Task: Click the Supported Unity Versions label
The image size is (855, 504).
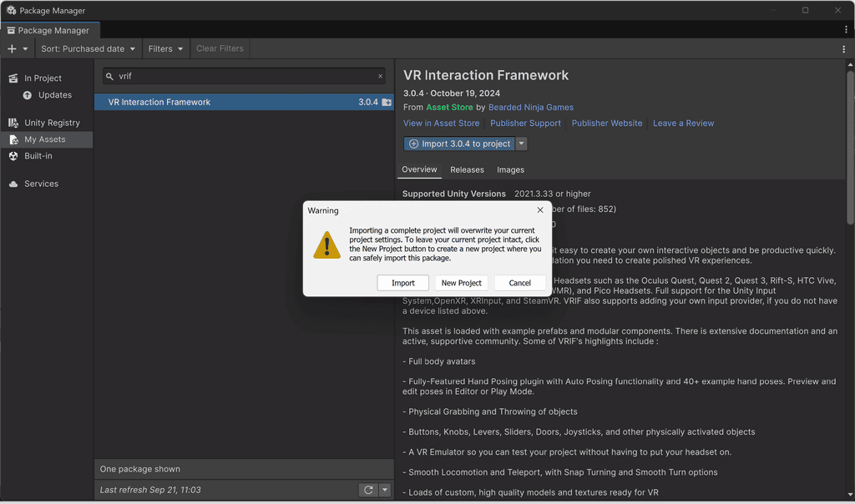Action: click(454, 194)
